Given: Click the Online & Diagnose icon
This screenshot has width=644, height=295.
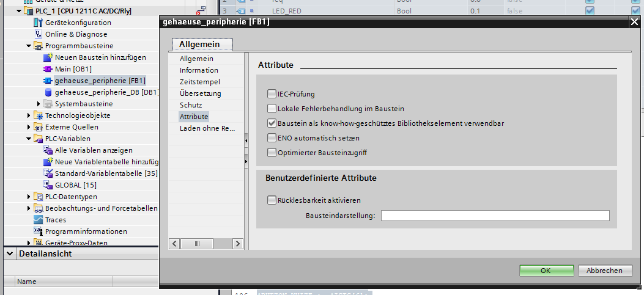Looking at the screenshot, I should [39, 34].
